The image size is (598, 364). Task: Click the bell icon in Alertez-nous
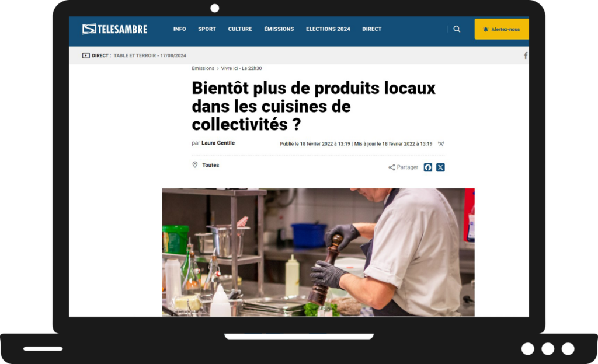coord(485,29)
